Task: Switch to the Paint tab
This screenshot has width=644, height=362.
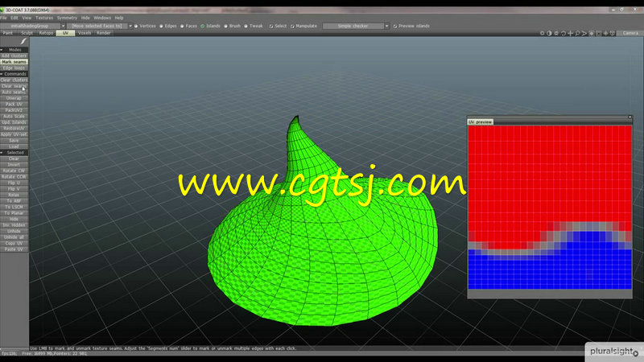Action: pos(8,33)
